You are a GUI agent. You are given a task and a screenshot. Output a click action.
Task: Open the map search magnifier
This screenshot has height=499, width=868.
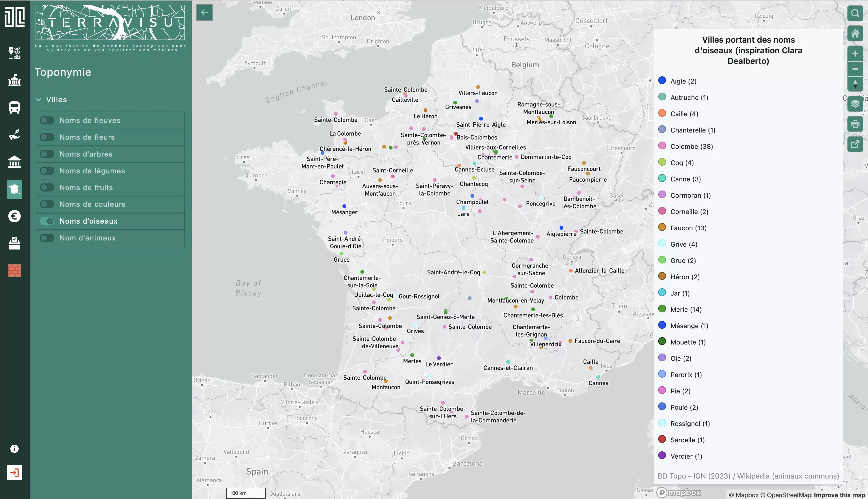[855, 13]
